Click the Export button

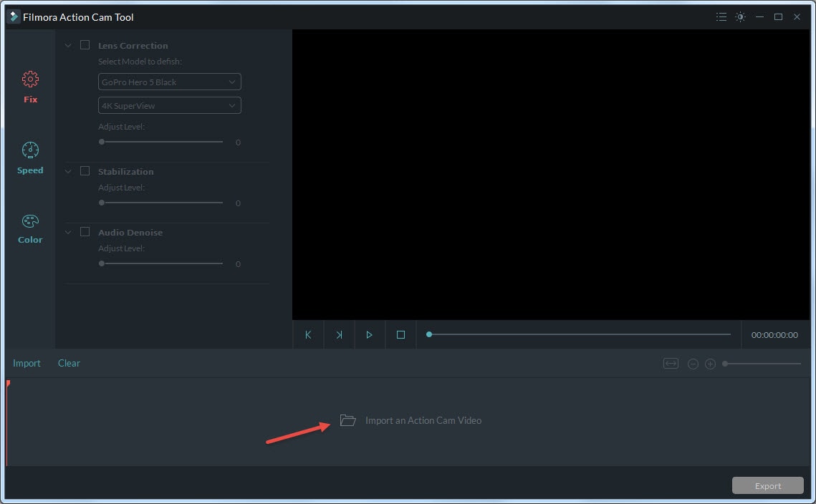point(767,486)
